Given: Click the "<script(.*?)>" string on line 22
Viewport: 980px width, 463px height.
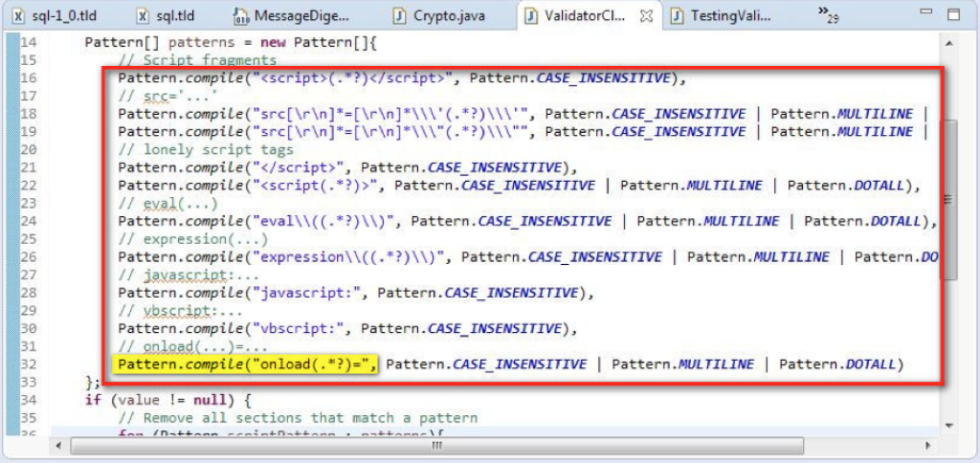Looking at the screenshot, I should (x=317, y=186).
